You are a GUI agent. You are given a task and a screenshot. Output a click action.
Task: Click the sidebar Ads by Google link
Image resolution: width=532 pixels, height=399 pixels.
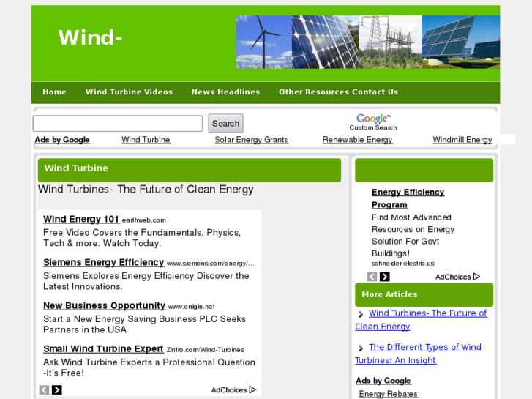point(383,380)
